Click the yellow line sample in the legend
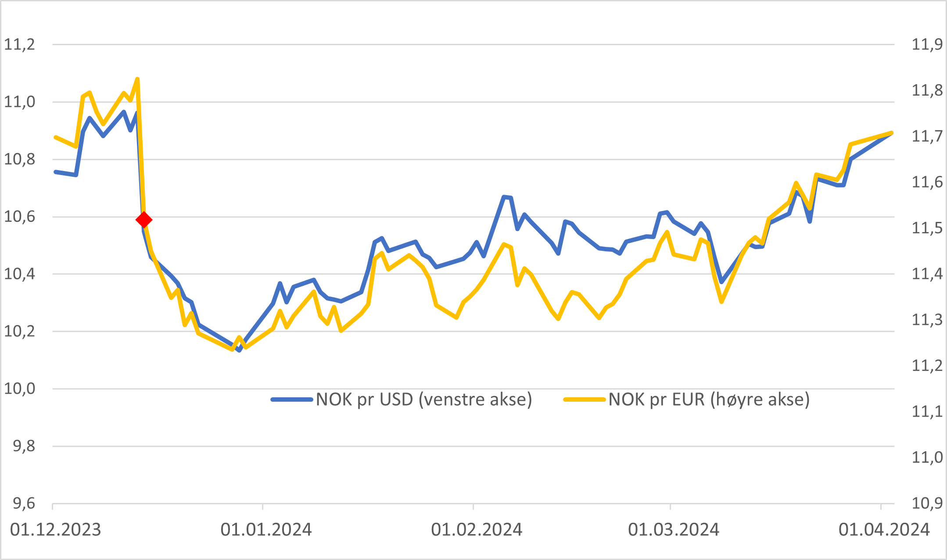This screenshot has height=560, width=947. coord(585,399)
